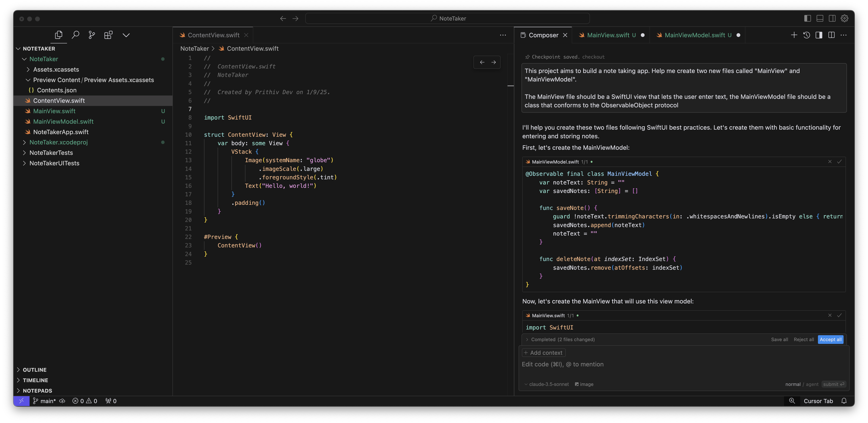Open Composer history via the clock icon

point(807,35)
